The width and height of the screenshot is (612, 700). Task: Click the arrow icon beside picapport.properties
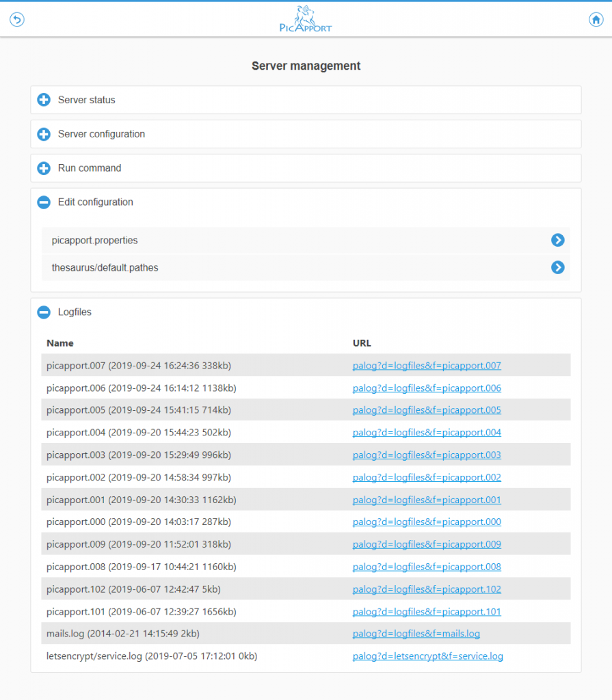pyautogui.click(x=558, y=240)
